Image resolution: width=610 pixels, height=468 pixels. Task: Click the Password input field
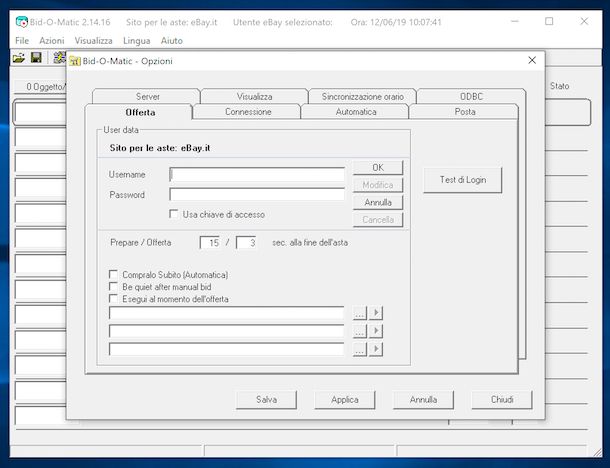257,194
